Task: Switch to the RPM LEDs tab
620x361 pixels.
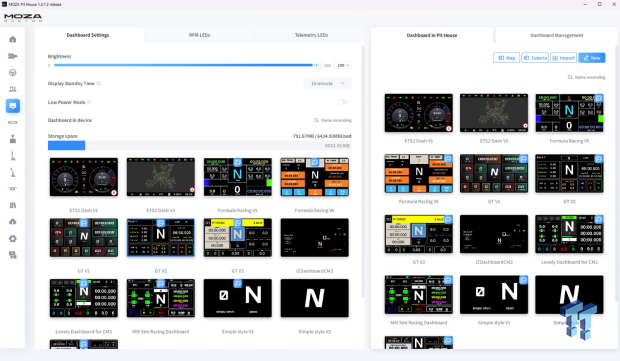Action: 199,35
